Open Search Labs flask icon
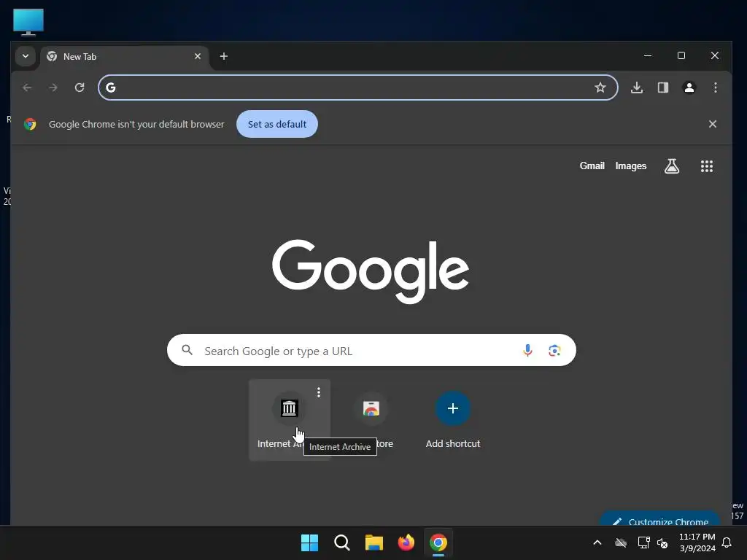The width and height of the screenshot is (747, 560). click(672, 166)
